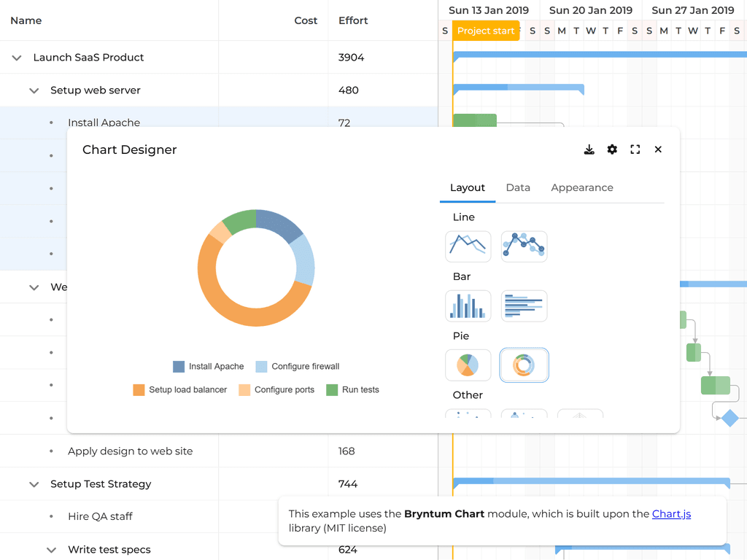
Task: Collapse Launch SaaS Product row
Action: (17, 58)
